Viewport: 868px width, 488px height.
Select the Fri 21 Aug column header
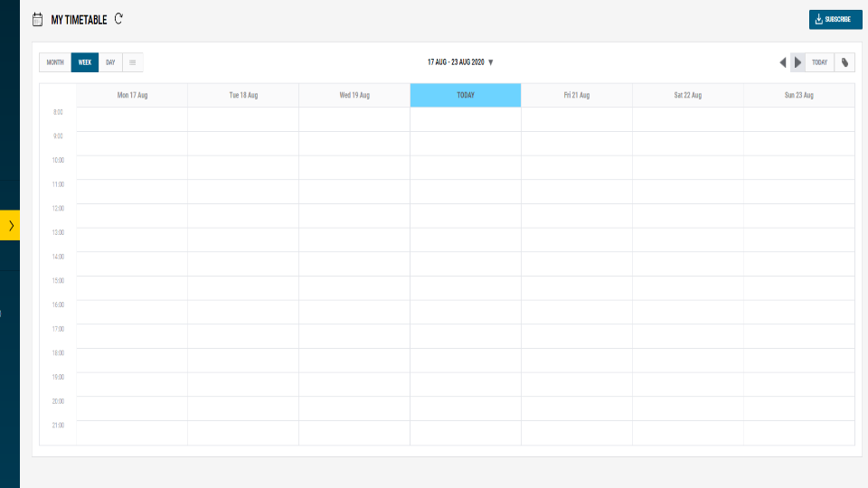point(577,95)
